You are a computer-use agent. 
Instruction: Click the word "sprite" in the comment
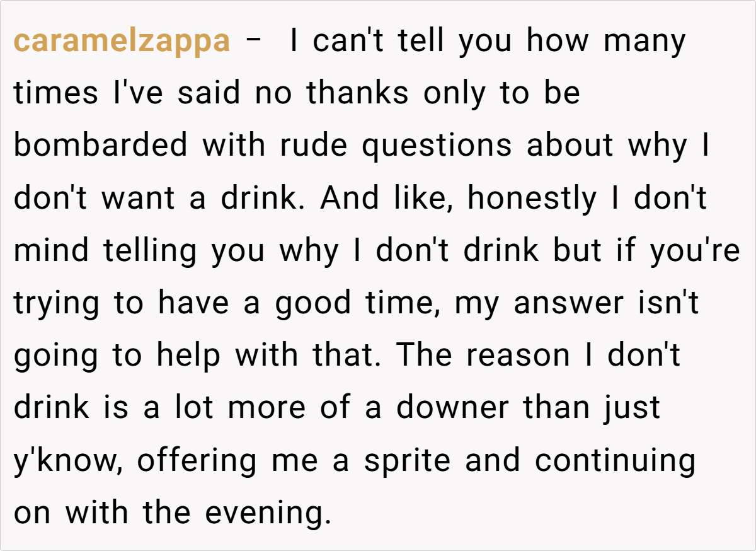tap(407, 461)
